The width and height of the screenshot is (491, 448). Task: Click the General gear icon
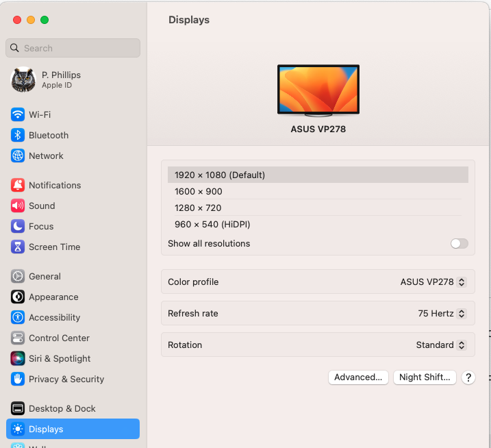[18, 276]
